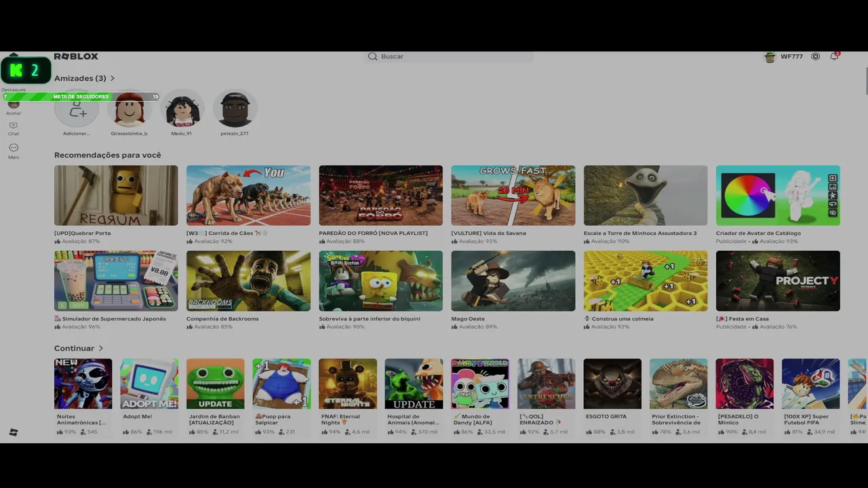The height and width of the screenshot is (488, 868).
Task: Open Companhia de Backrooms thumbnail
Action: (248, 281)
